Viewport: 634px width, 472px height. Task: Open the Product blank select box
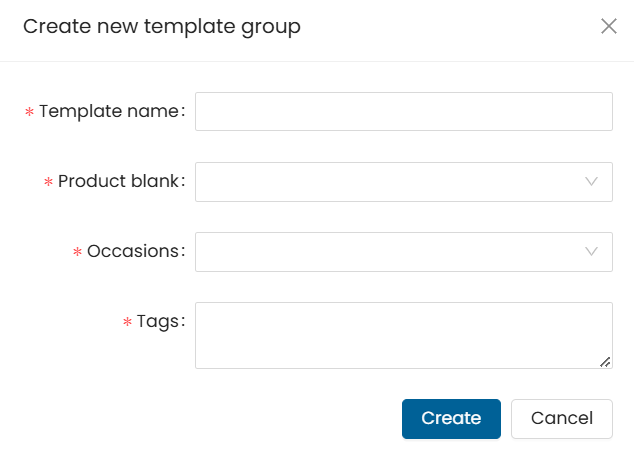(x=390, y=182)
